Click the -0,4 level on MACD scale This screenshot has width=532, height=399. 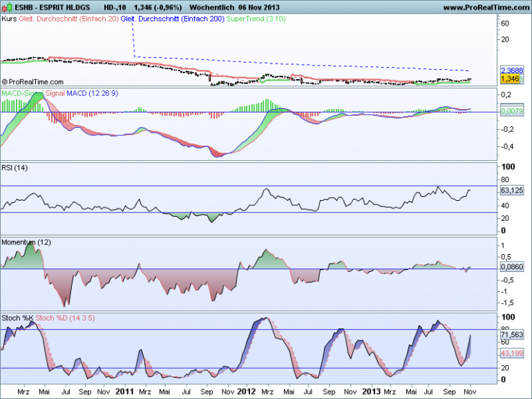click(507, 147)
